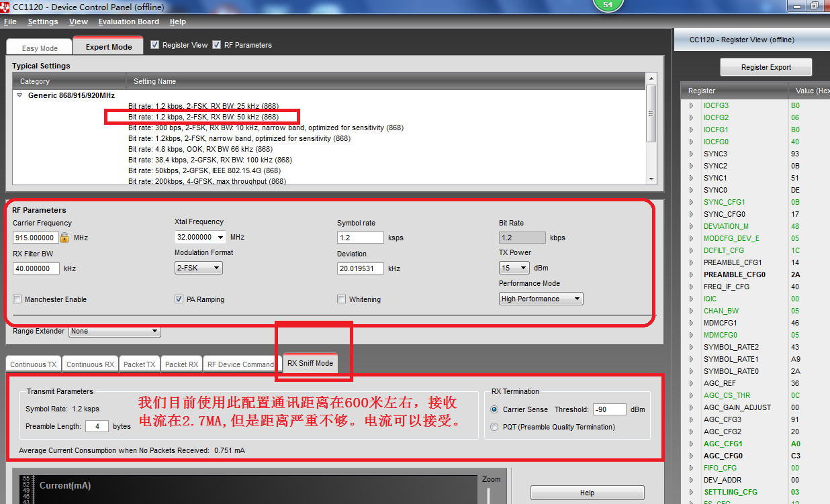Expand the IOCFG3 register row
Viewport: 830px width, 504px height.
pyautogui.click(x=691, y=105)
